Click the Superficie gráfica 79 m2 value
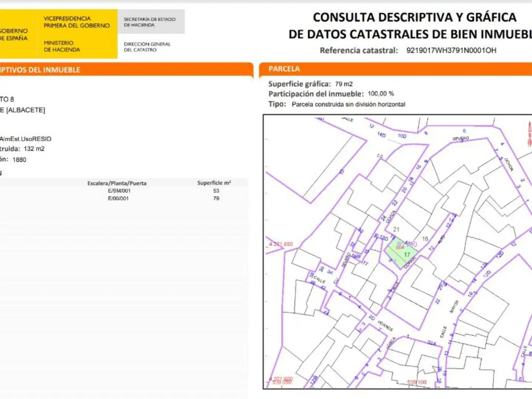This screenshot has height=399, width=532. point(344,84)
